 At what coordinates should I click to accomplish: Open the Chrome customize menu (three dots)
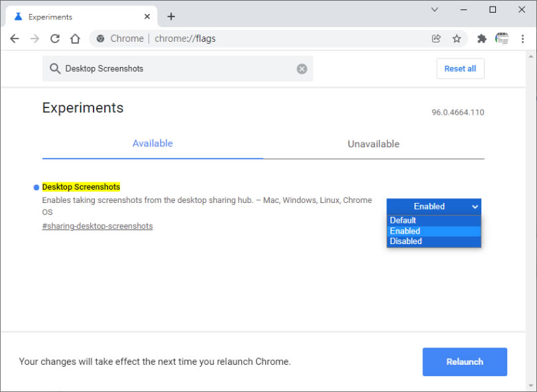click(x=523, y=38)
